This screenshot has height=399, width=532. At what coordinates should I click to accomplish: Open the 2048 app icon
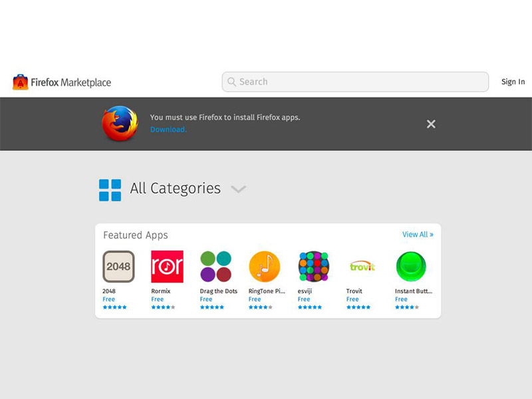click(118, 267)
